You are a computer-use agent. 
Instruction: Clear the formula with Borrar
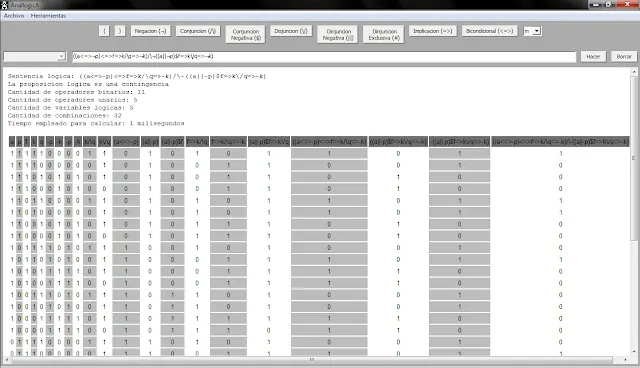[x=624, y=57]
